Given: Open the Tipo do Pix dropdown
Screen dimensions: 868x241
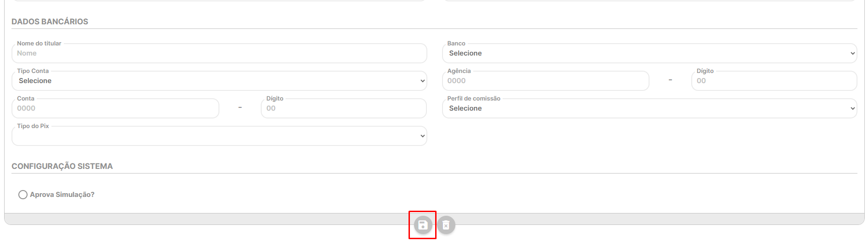Looking at the screenshot, I should click(219, 136).
